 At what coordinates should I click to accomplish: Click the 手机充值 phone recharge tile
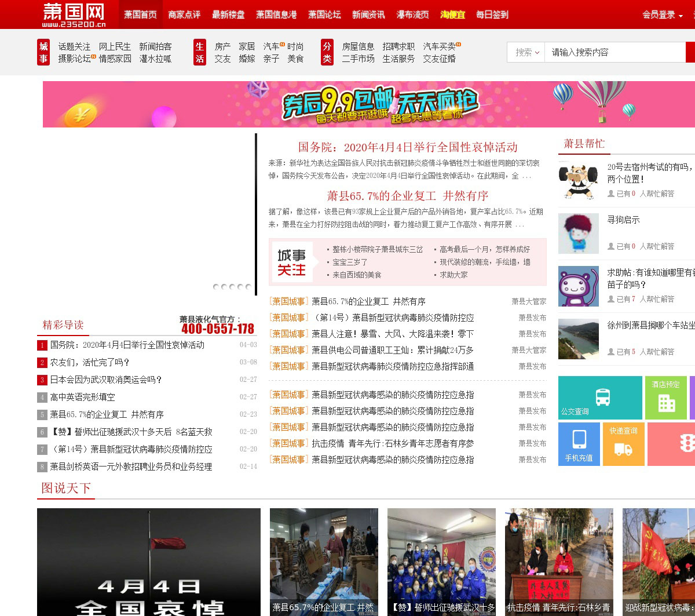coord(579,444)
